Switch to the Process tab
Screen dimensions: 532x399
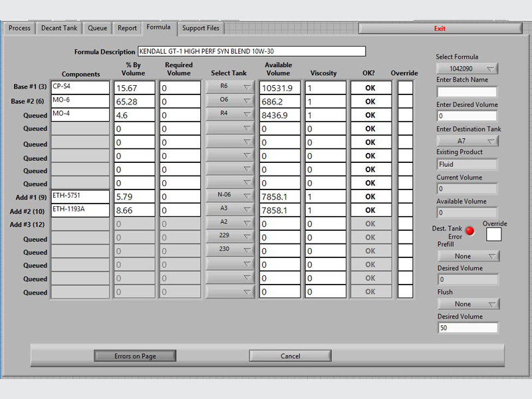tap(19, 28)
